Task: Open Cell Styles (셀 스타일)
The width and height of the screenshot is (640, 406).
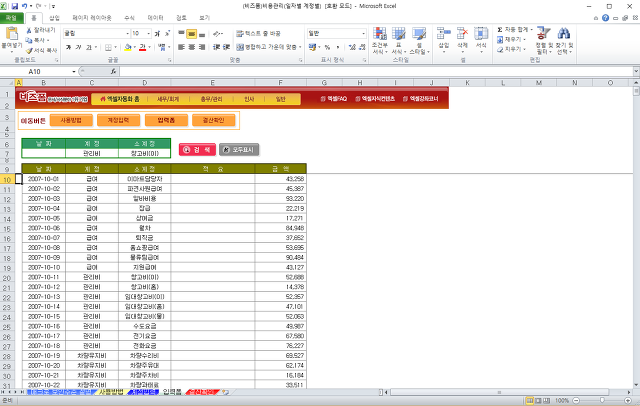Action: pos(419,40)
